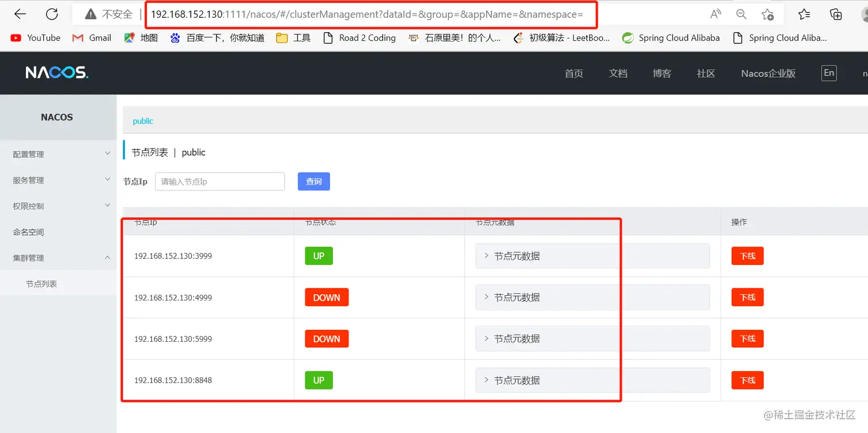Click the 节点Ip search input field
The height and width of the screenshot is (433, 868).
coord(220,181)
